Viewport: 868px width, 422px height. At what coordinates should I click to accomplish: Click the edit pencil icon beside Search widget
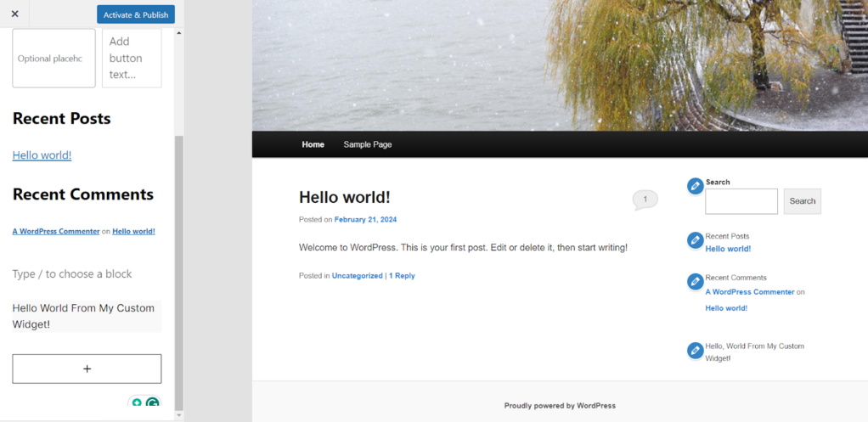(696, 187)
